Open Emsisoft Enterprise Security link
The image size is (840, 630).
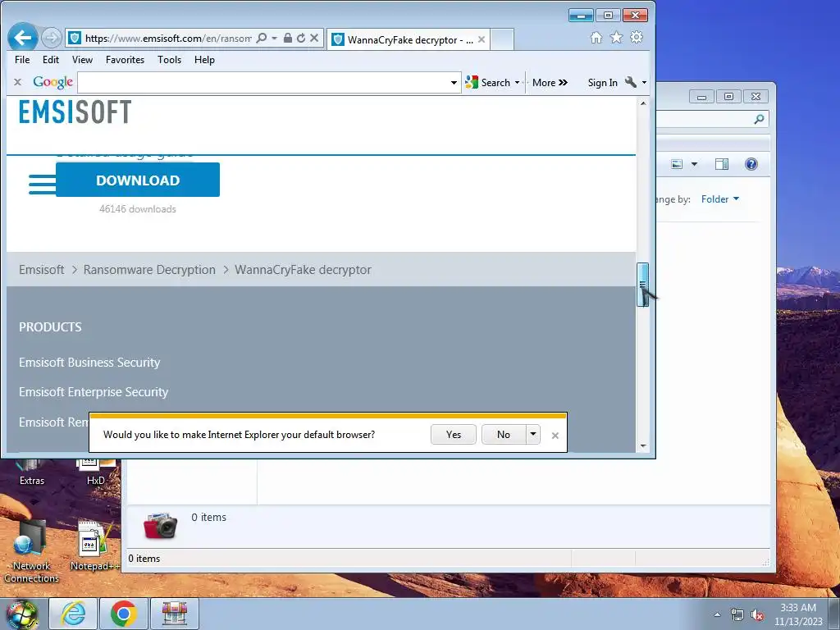[94, 392]
